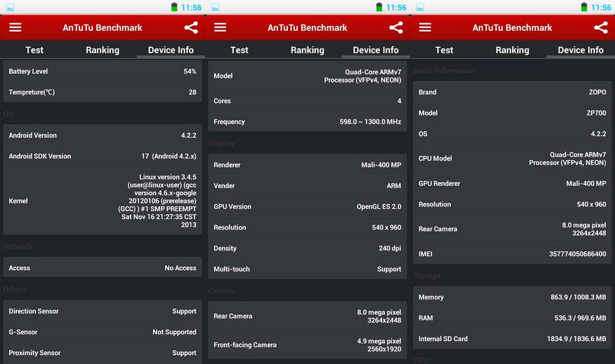This screenshot has height=364, width=615.
Task: Tap the GPU Renderer row
Action: [512, 183]
